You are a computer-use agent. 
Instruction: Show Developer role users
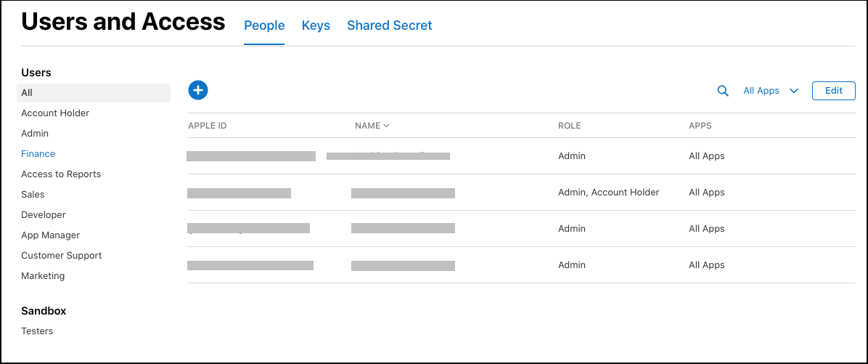point(44,215)
